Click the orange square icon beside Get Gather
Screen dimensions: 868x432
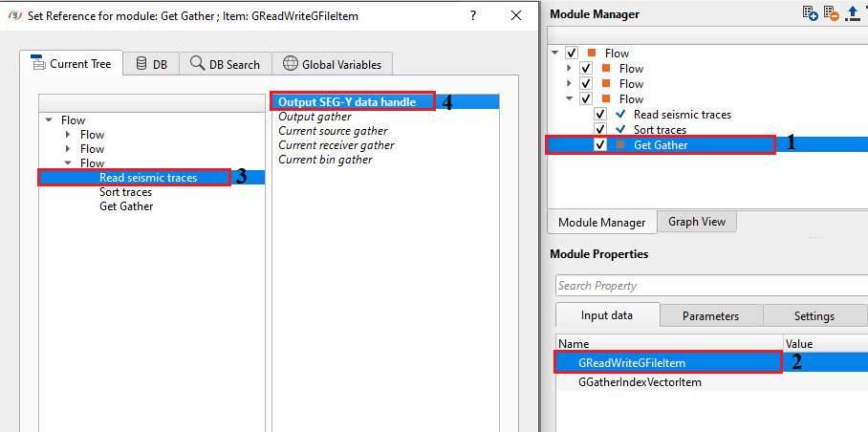point(621,145)
